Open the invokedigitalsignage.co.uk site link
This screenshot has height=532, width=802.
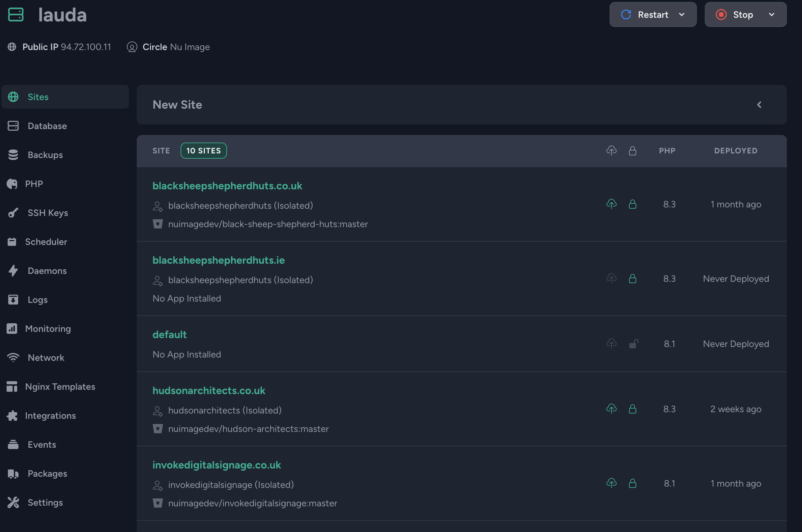(216, 465)
